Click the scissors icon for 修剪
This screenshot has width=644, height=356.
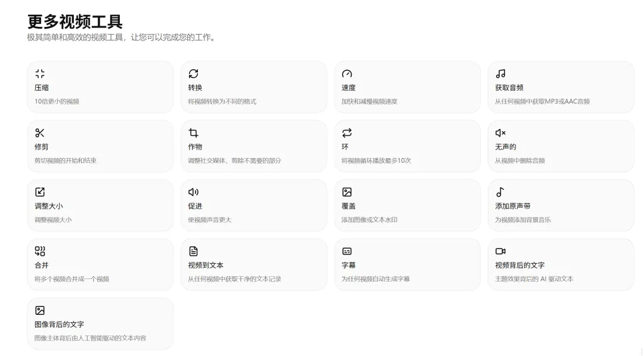coord(40,132)
